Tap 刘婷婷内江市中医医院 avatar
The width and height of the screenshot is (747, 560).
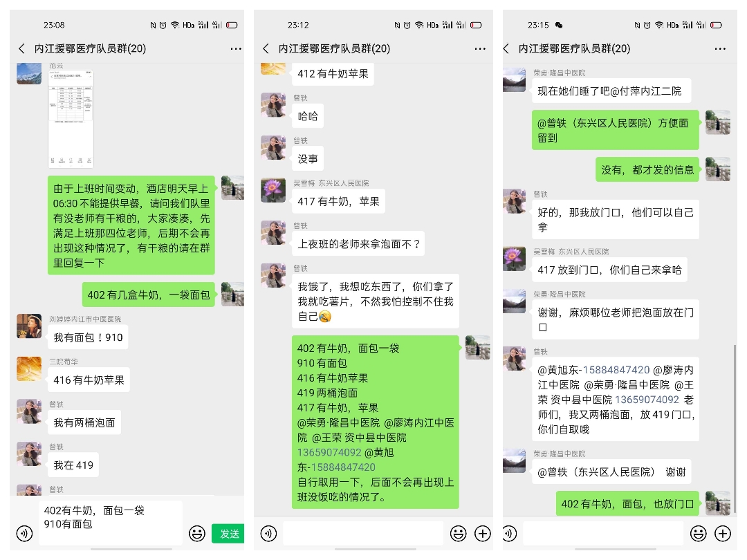29,326
